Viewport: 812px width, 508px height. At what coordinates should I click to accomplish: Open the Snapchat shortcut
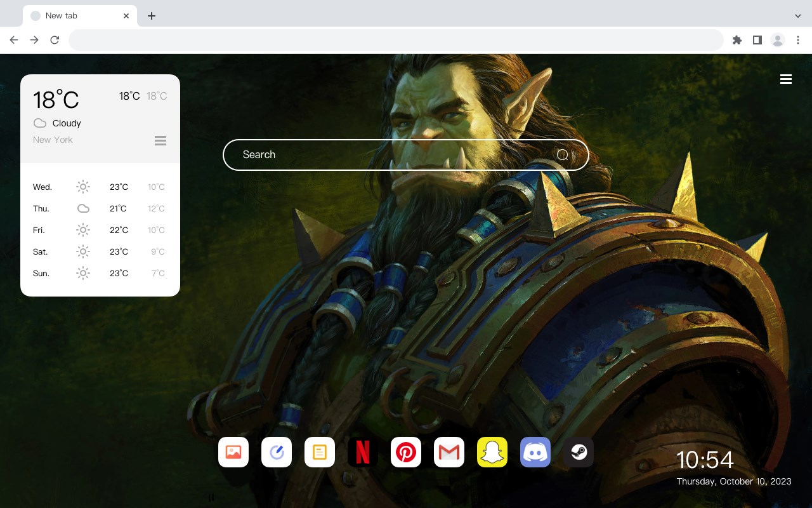492,452
